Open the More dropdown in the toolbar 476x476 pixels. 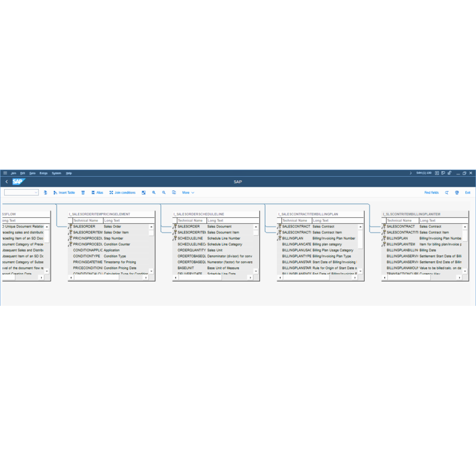coord(188,192)
